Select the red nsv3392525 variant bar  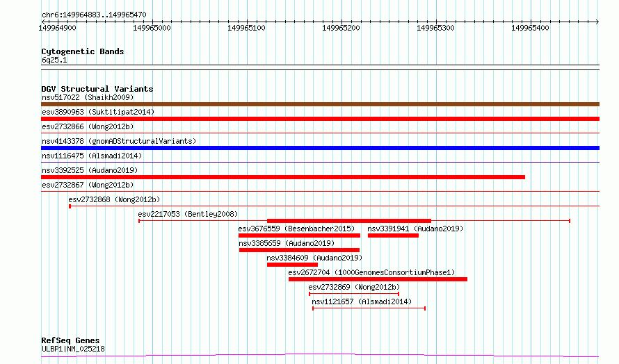(x=283, y=177)
